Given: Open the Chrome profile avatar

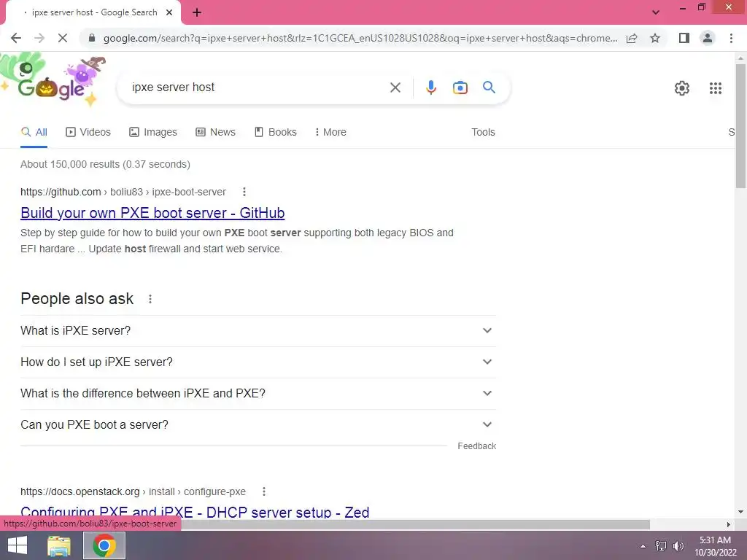Looking at the screenshot, I should point(708,38).
